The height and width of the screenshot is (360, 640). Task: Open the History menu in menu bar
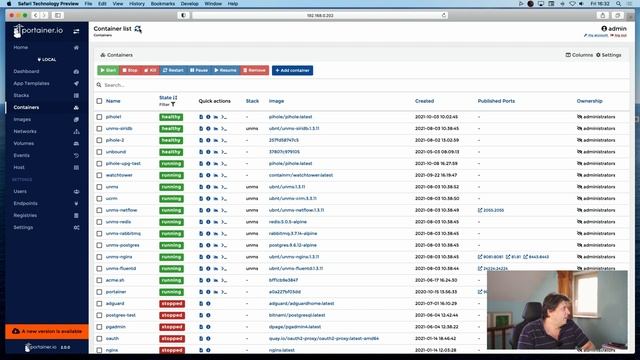(x=137, y=4)
